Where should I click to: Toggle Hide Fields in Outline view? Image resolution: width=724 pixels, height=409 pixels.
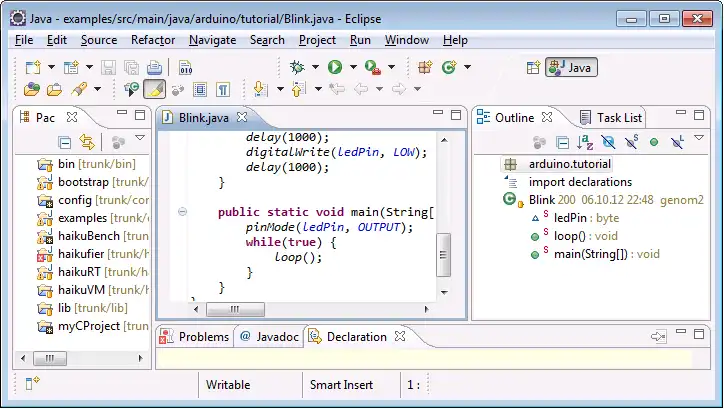608,142
